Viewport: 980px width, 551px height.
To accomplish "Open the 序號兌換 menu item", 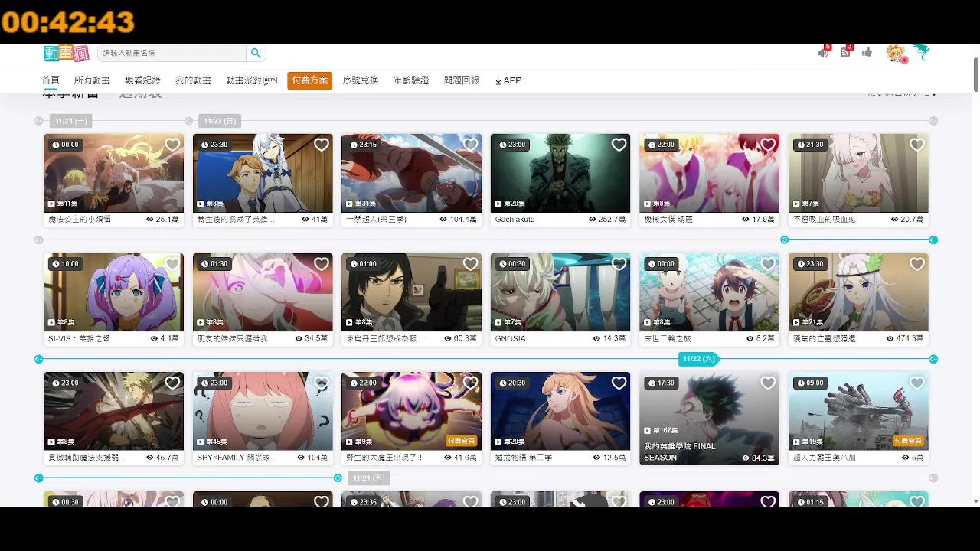I will click(361, 80).
